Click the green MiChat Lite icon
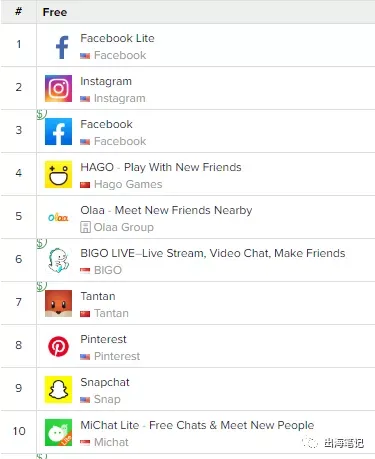This screenshot has width=375, height=459. (x=58, y=432)
